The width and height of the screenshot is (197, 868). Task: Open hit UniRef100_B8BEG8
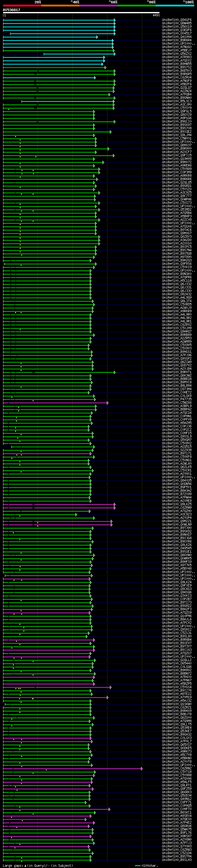[177, 379]
